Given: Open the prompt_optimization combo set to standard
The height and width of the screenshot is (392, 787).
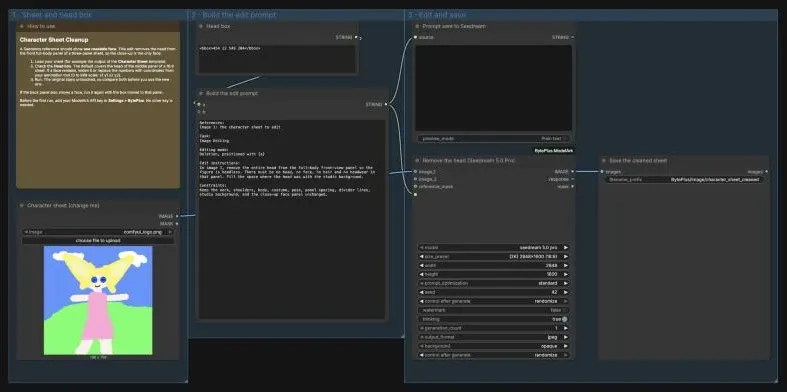Looking at the screenshot, I should 493,283.
